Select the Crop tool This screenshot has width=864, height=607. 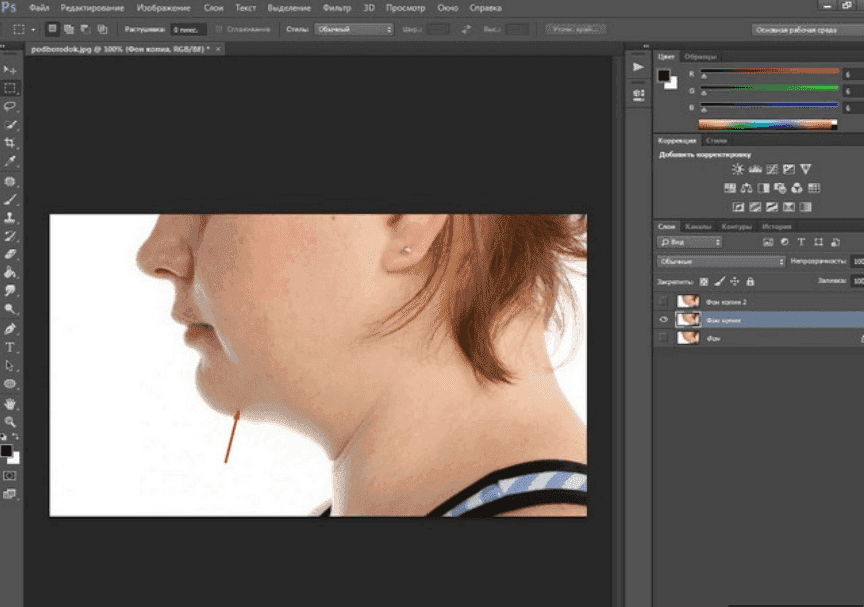point(10,143)
